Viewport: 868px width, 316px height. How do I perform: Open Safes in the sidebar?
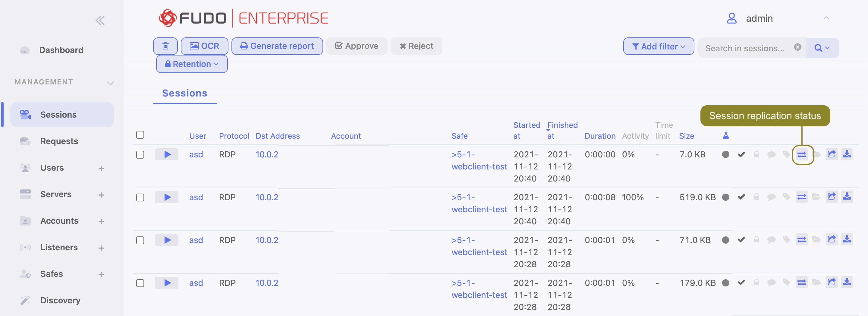(x=52, y=274)
